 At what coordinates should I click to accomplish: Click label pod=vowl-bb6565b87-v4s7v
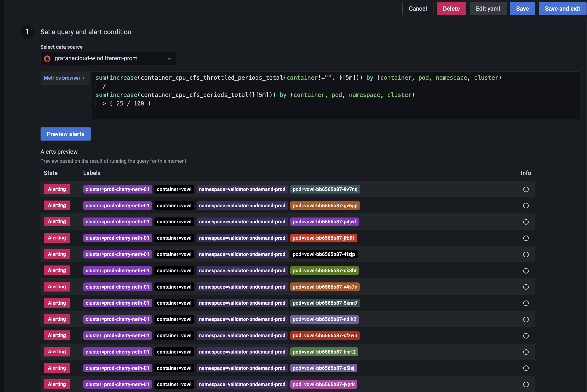point(325,287)
